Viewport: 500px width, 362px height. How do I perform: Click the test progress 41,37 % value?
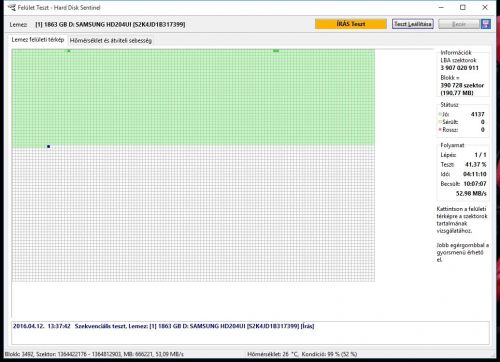pos(476,165)
